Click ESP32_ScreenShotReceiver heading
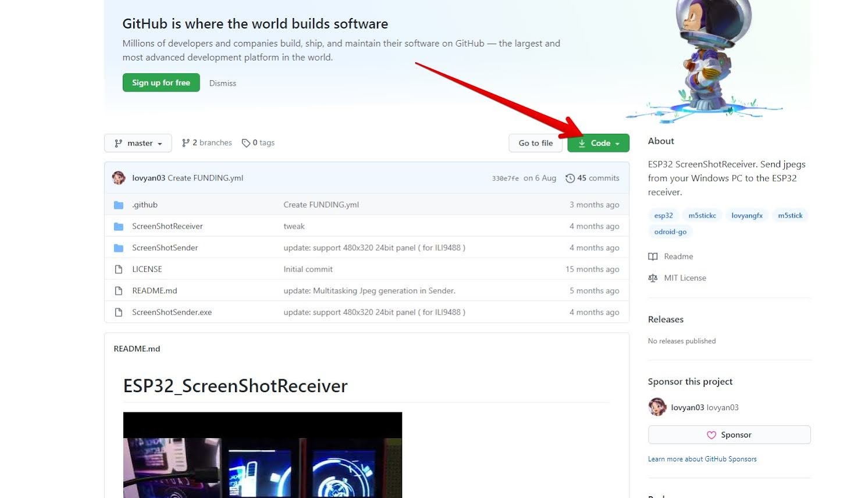The image size is (868, 498). [x=235, y=386]
